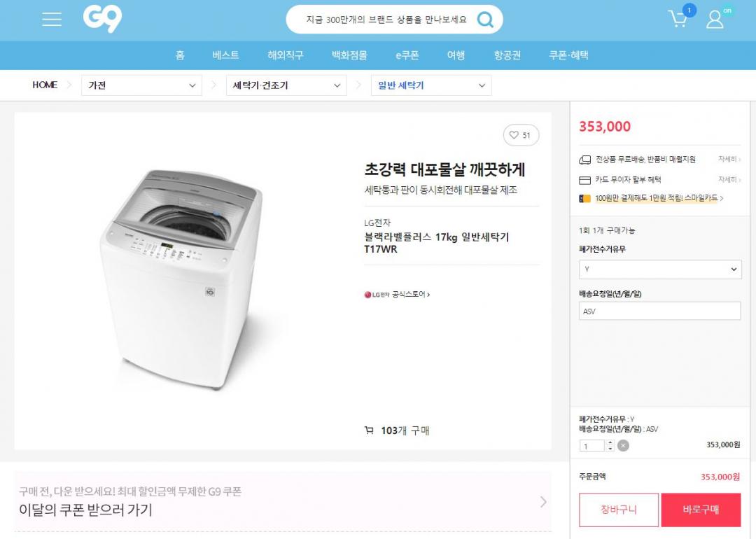Open the 일반 세탁기 dropdown

[431, 85]
